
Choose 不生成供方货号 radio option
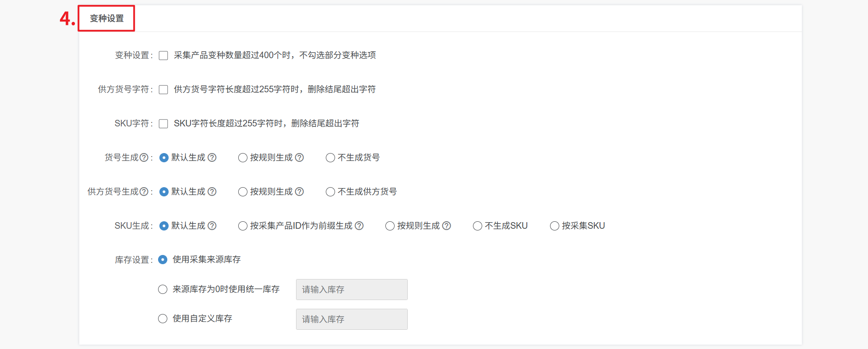330,192
